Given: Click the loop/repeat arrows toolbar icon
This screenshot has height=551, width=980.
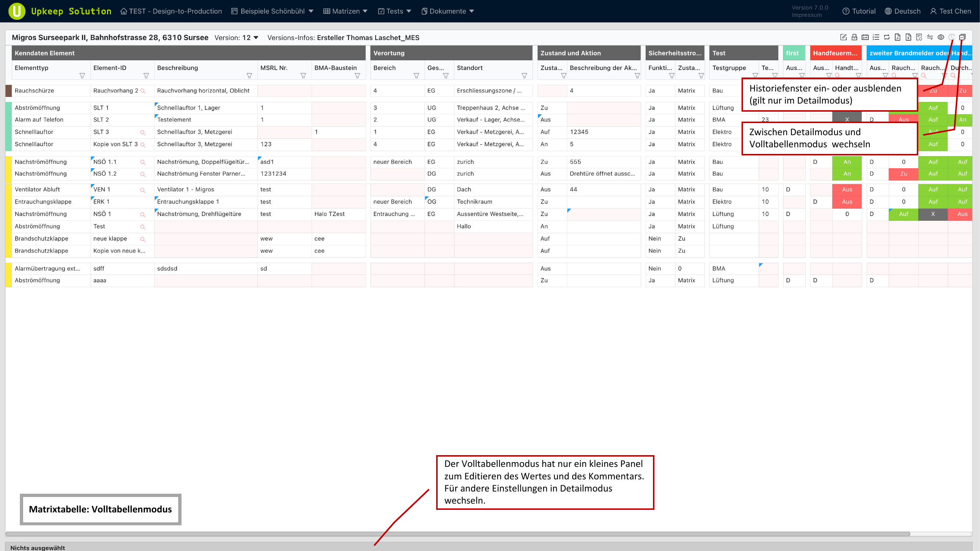Looking at the screenshot, I should tap(887, 37).
